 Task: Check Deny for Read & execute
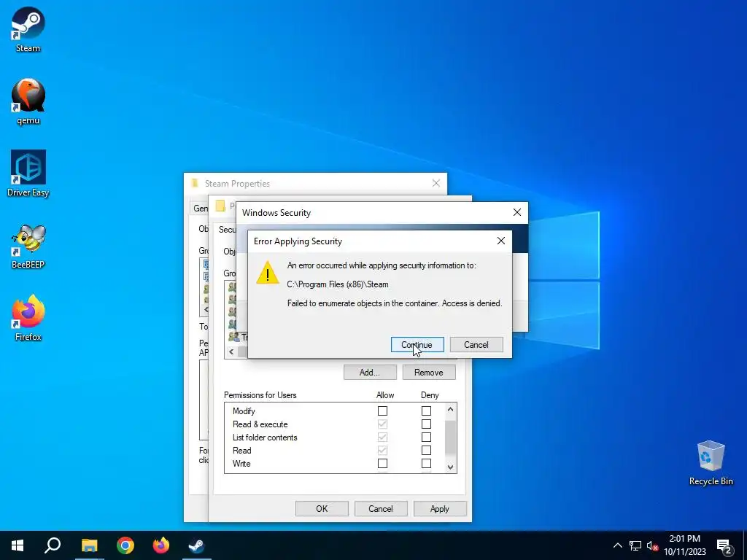pos(426,424)
